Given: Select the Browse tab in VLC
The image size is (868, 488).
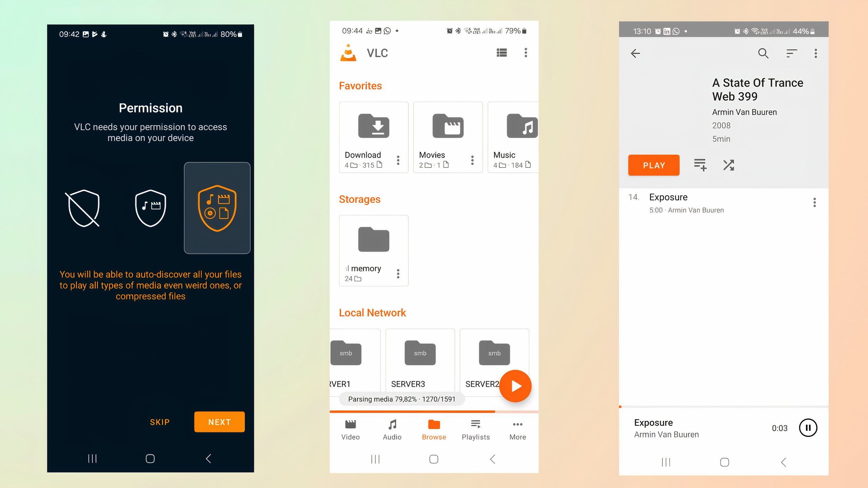Looking at the screenshot, I should (433, 429).
